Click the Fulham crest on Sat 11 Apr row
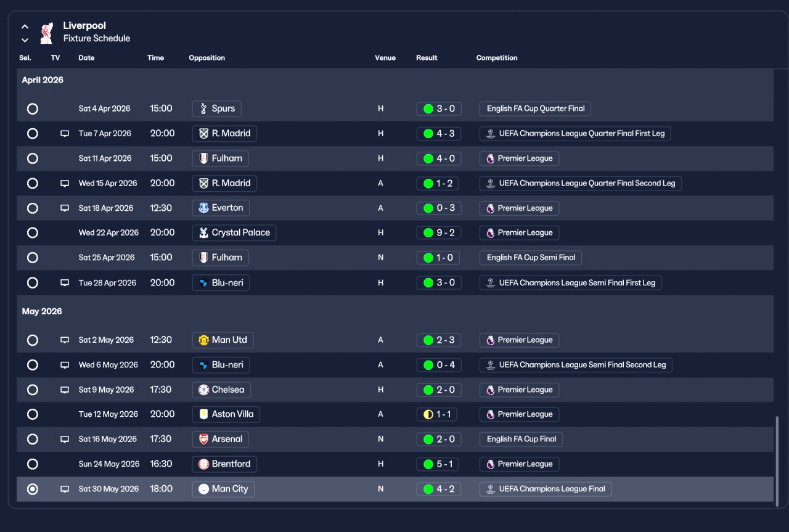Image resolution: width=789 pixels, height=532 pixels. [x=203, y=158]
